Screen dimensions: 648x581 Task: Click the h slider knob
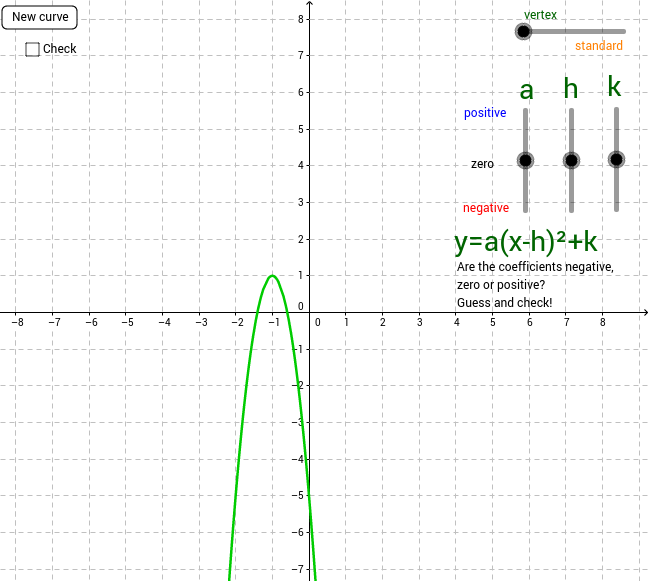pyautogui.click(x=571, y=160)
